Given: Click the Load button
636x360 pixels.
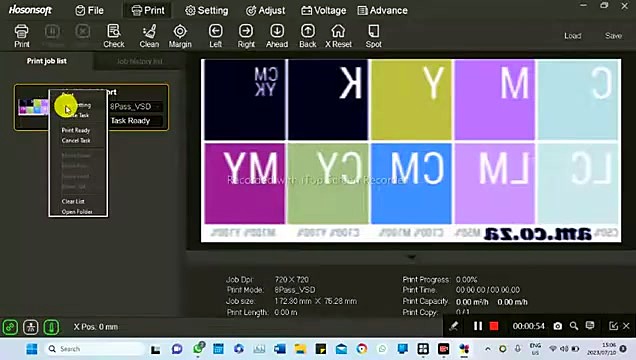Looking at the screenshot, I should (572, 36).
